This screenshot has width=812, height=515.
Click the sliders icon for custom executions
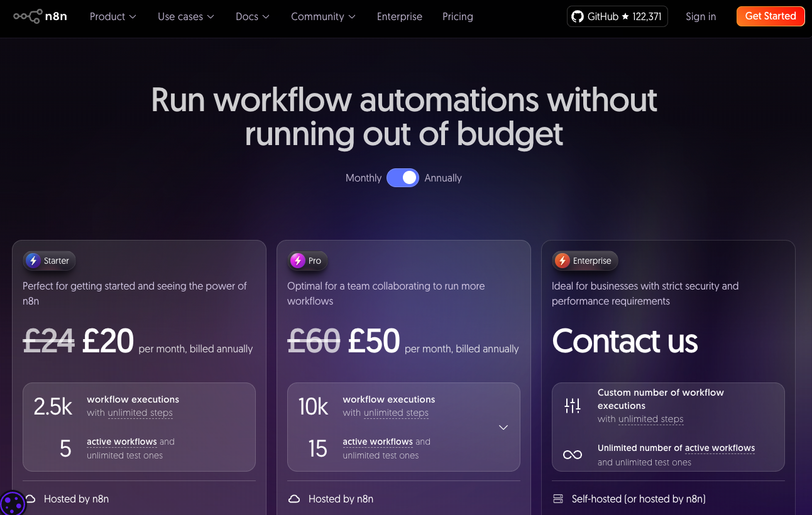[x=573, y=406]
